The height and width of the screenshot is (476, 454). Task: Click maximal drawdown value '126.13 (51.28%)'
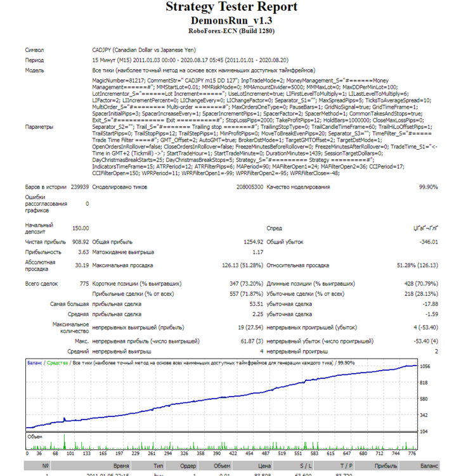click(x=243, y=266)
